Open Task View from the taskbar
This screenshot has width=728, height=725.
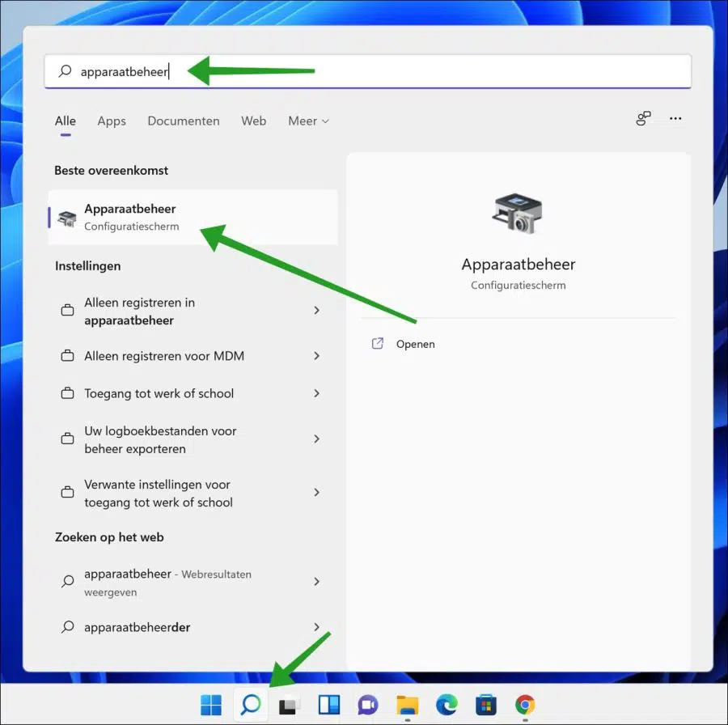290,706
